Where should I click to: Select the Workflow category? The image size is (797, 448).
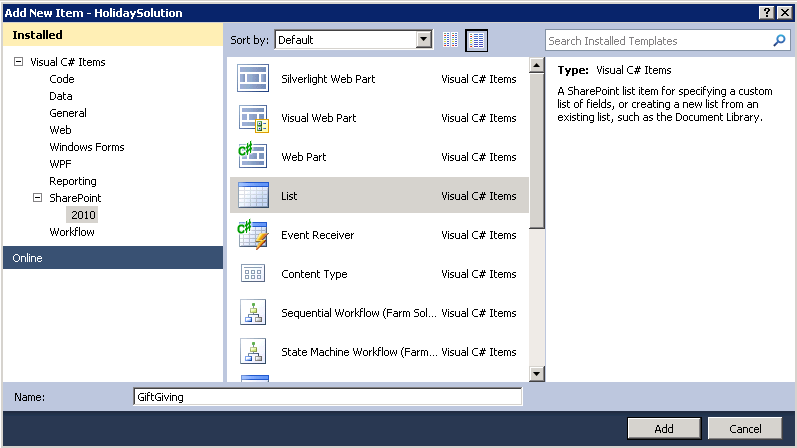click(72, 232)
